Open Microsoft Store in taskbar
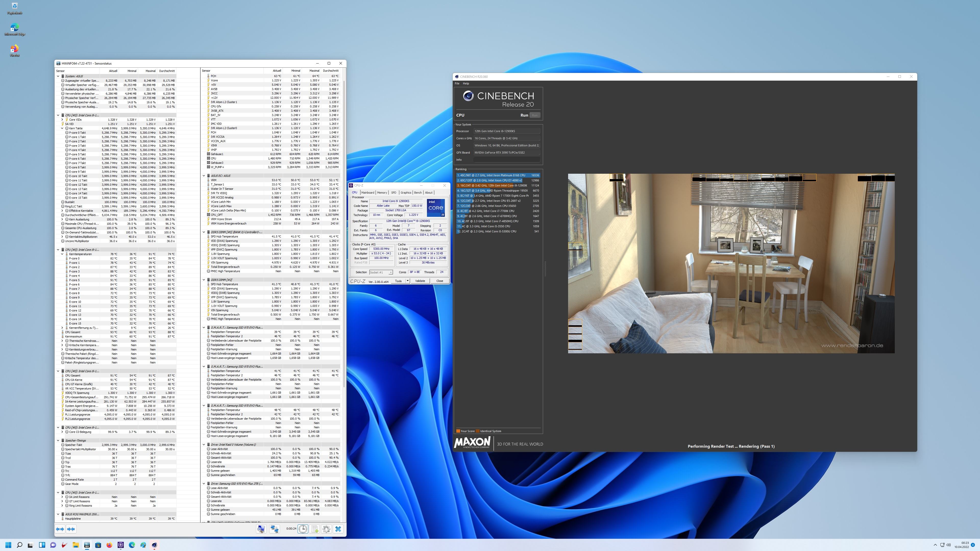 click(x=98, y=545)
